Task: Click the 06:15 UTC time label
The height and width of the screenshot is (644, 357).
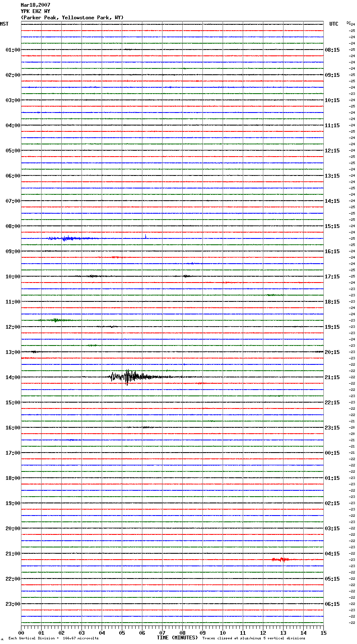Action: click(332, 604)
